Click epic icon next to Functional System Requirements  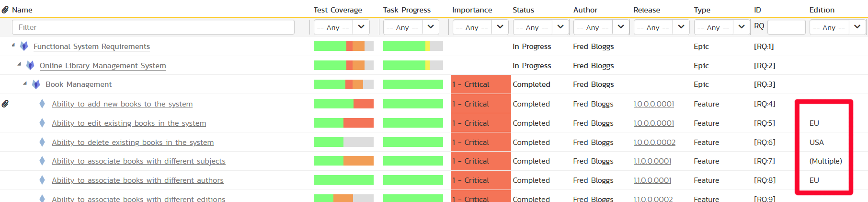[x=24, y=47]
